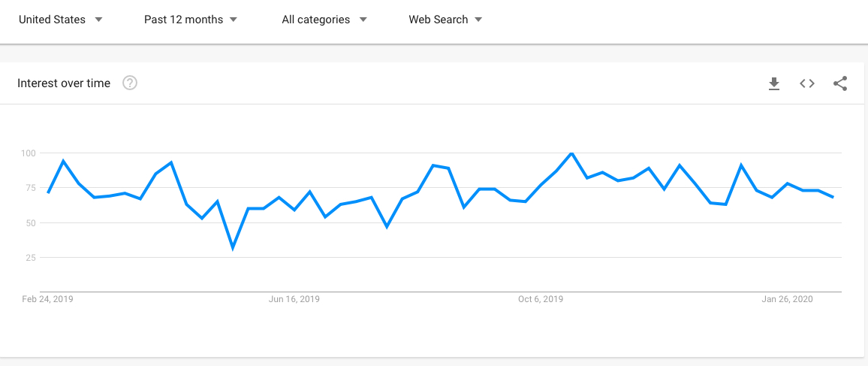
Task: Share the interest over time chart
Action: pos(840,83)
